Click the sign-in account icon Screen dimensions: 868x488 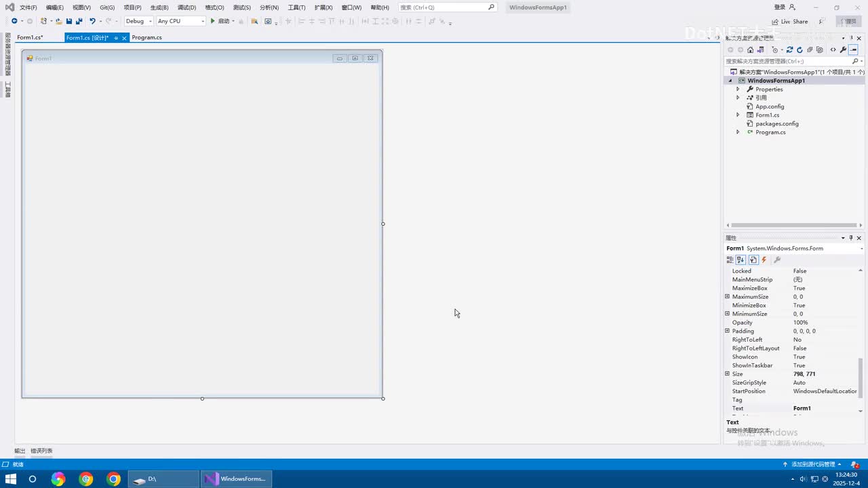[x=792, y=7]
